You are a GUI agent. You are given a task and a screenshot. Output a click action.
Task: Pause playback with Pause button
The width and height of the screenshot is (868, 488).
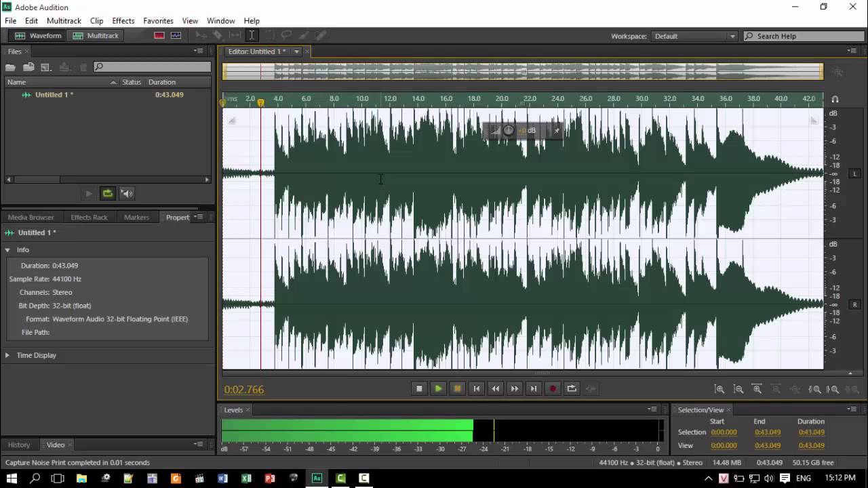(x=457, y=388)
